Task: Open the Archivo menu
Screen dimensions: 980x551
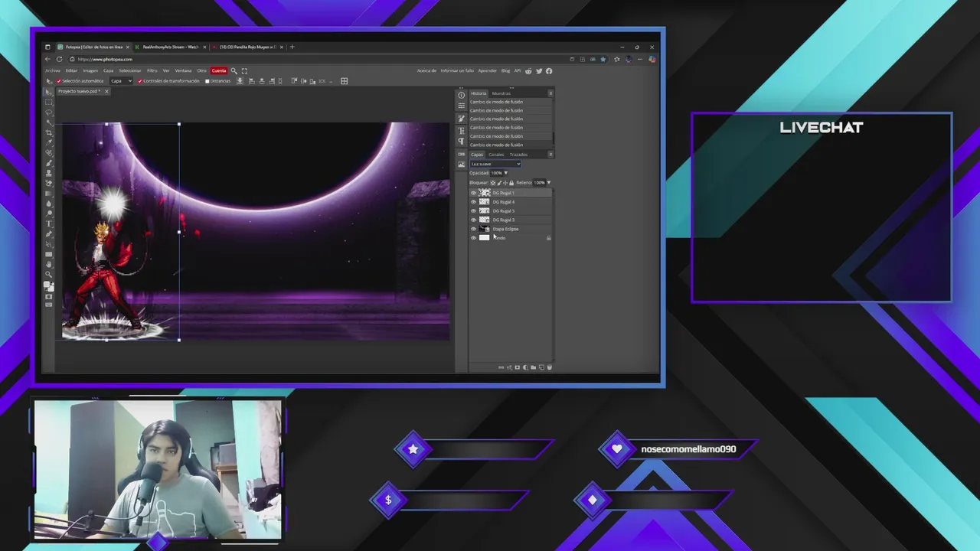Action: pos(53,70)
